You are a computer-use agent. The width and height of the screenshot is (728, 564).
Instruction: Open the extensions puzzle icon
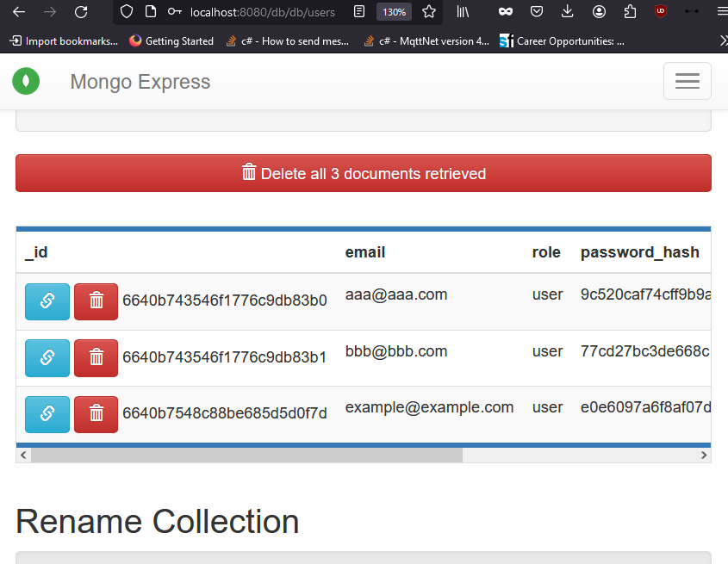(x=630, y=11)
